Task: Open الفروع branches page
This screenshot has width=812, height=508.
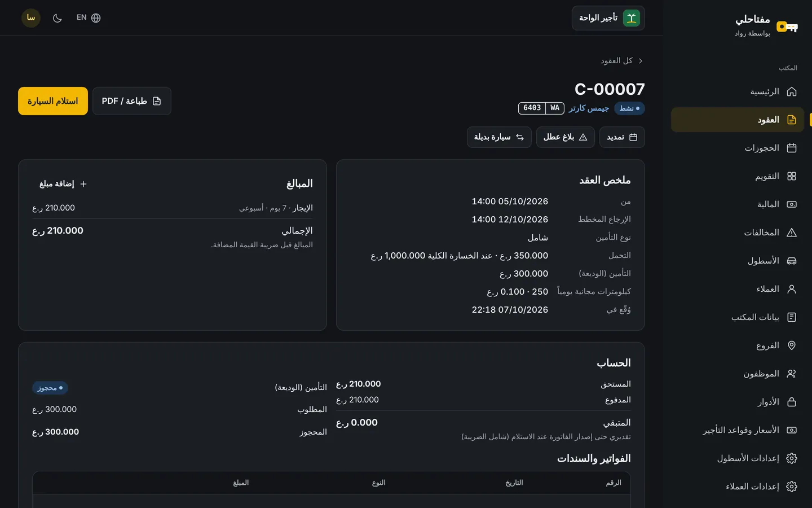Action: pyautogui.click(x=738, y=345)
